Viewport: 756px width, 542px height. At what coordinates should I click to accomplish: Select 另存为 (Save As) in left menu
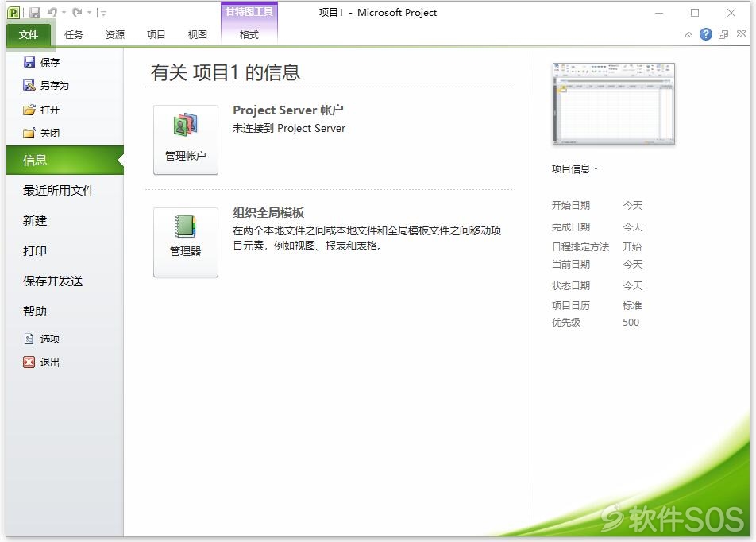click(x=46, y=85)
